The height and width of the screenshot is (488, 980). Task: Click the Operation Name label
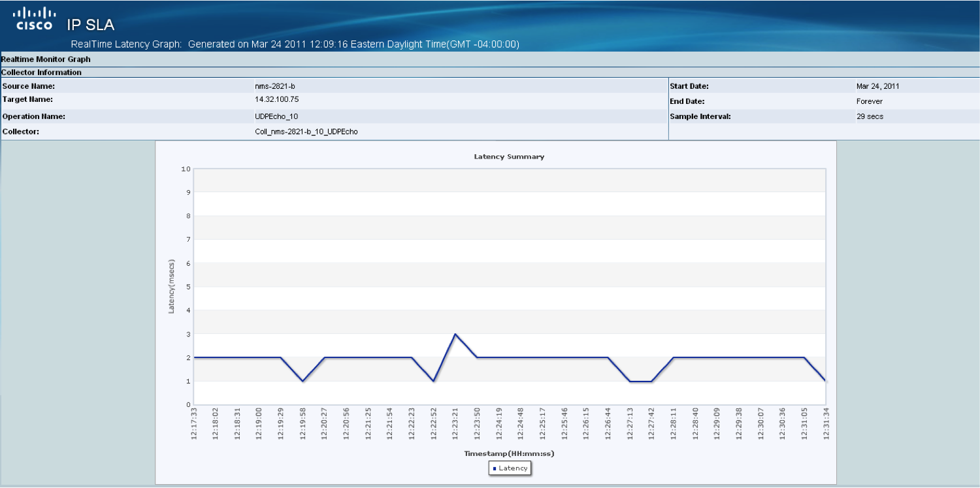33,116
